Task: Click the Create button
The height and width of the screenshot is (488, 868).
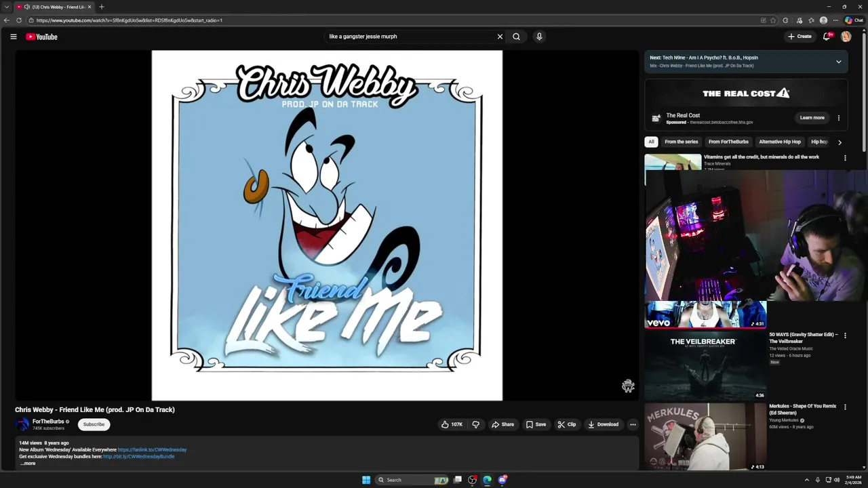Action: click(x=800, y=37)
